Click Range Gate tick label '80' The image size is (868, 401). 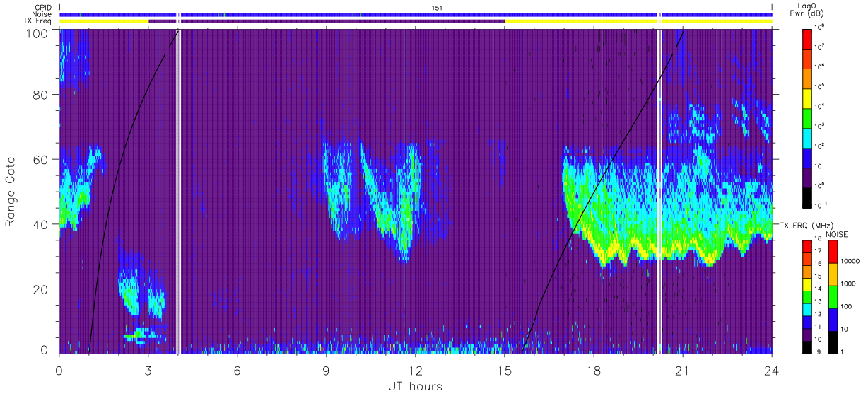(40, 94)
